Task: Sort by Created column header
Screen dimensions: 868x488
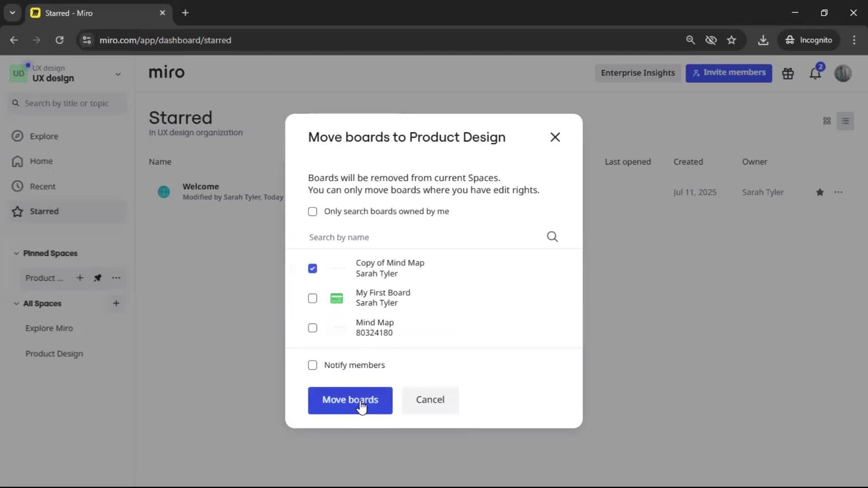Action: pyautogui.click(x=688, y=162)
